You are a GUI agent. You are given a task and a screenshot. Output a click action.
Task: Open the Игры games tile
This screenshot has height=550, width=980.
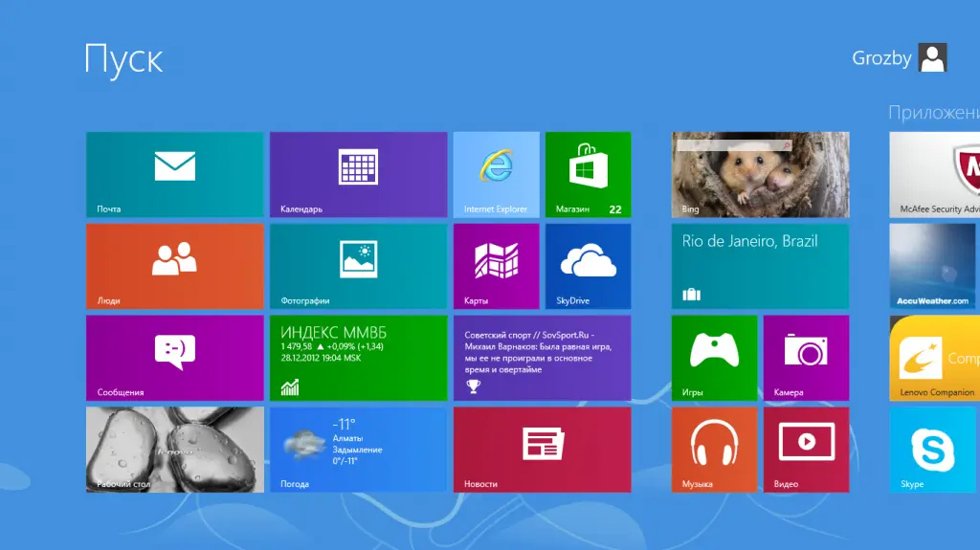[x=714, y=358]
